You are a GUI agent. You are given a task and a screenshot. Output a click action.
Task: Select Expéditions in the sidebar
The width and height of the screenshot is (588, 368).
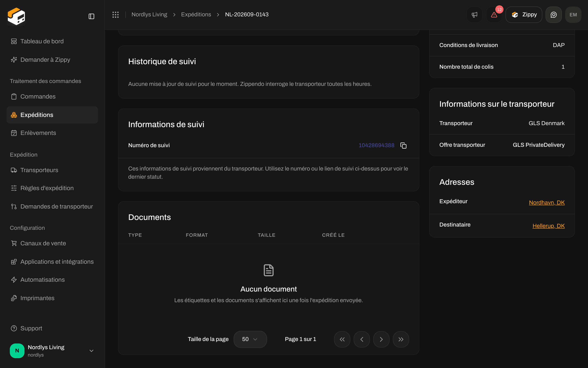52,115
